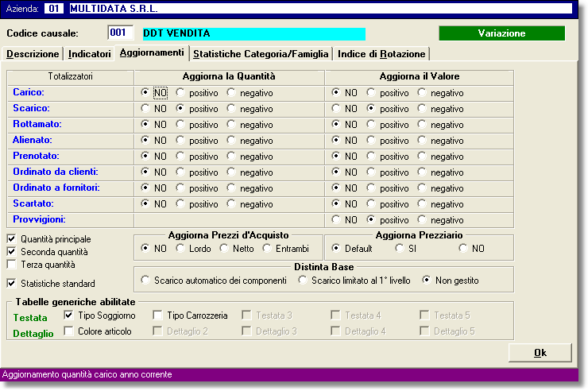Select Default for Aggiorna Prezziario
This screenshot has height=391, width=588.
[x=335, y=248]
